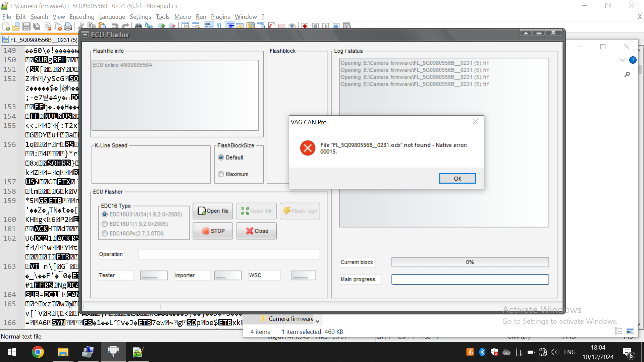
Task: Click the Read .bin button
Action: tap(257, 211)
